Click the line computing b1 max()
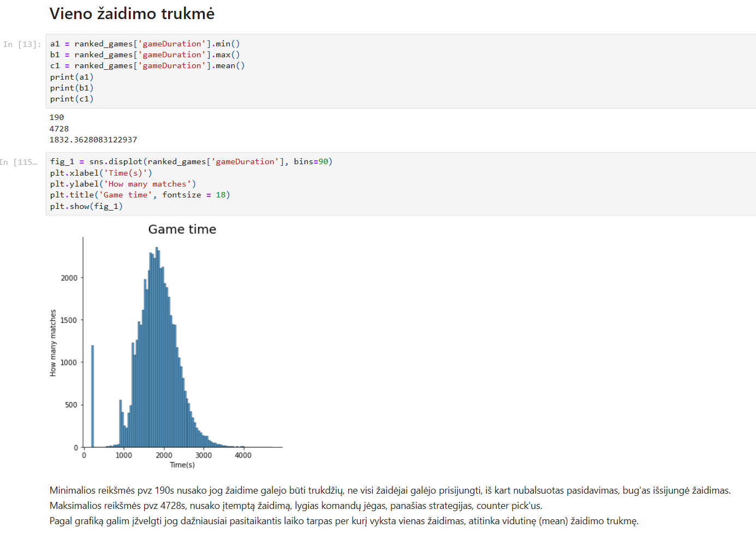 point(145,55)
